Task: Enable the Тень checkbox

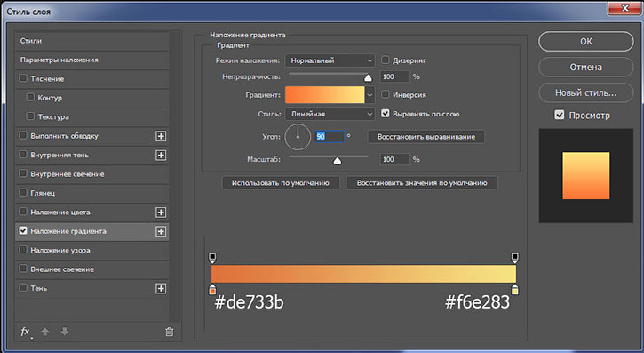Action: pos(23,288)
